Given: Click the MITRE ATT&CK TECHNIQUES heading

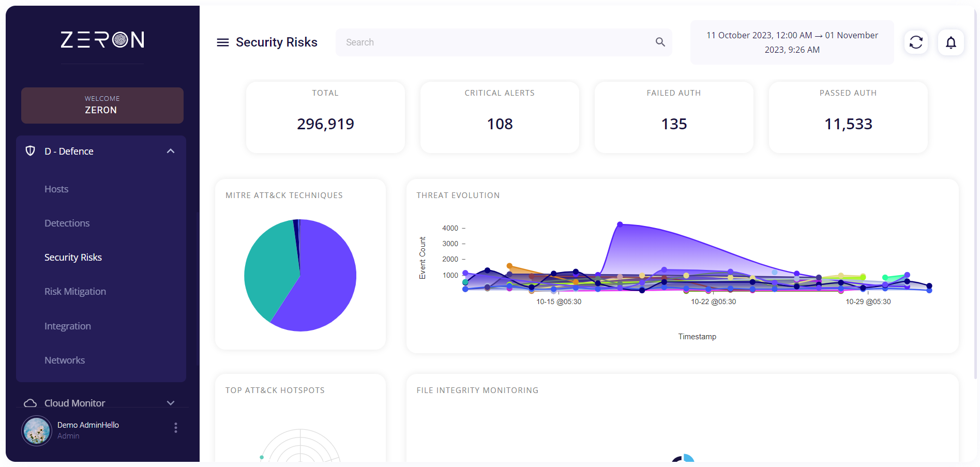Looking at the screenshot, I should pyautogui.click(x=284, y=195).
